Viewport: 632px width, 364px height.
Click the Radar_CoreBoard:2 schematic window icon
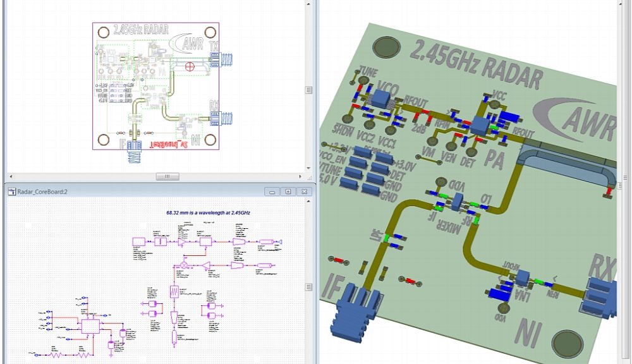click(11, 191)
